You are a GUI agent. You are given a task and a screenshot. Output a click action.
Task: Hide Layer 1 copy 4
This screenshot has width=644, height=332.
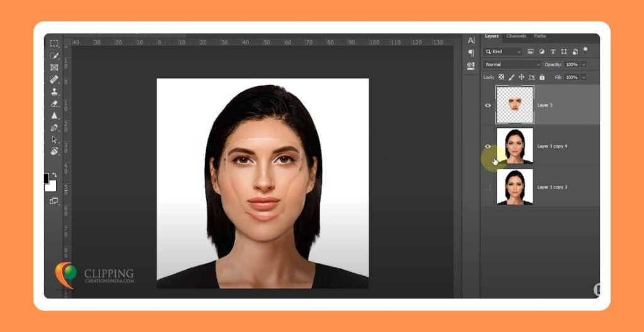click(x=488, y=147)
